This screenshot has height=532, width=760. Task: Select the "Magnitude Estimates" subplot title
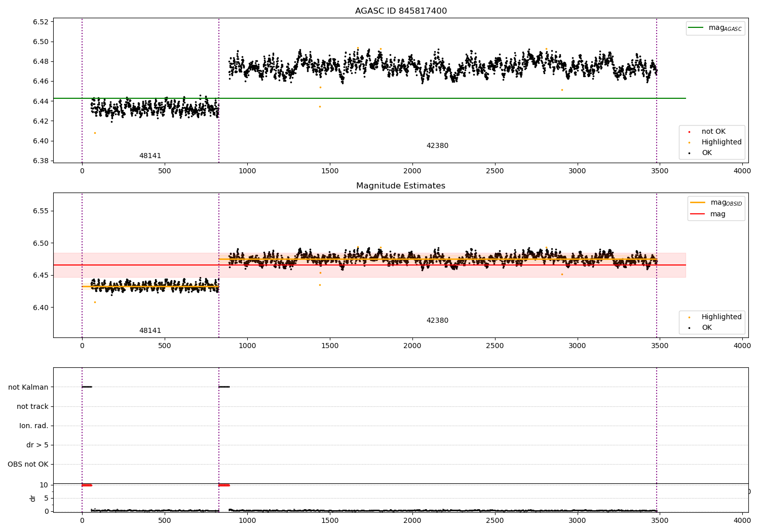coord(401,186)
